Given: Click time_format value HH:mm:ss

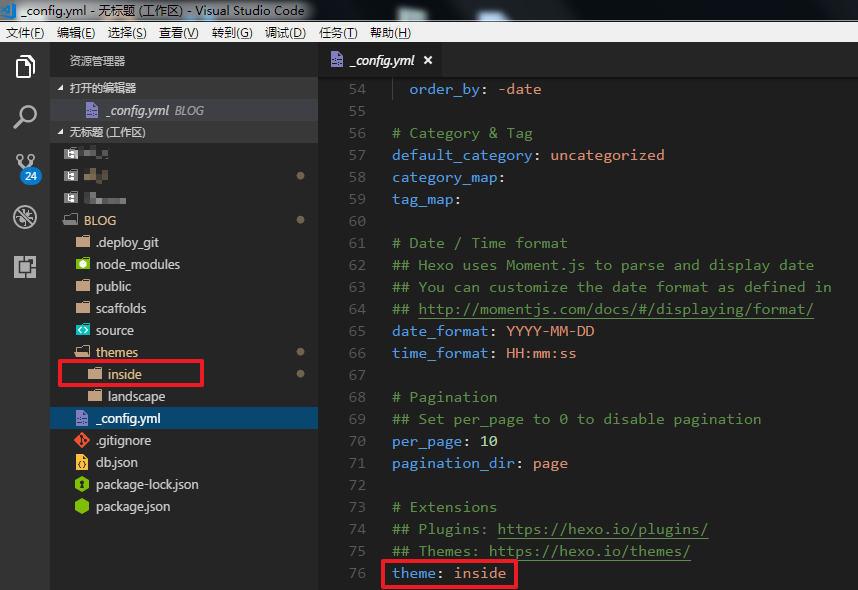Looking at the screenshot, I should coord(541,353).
